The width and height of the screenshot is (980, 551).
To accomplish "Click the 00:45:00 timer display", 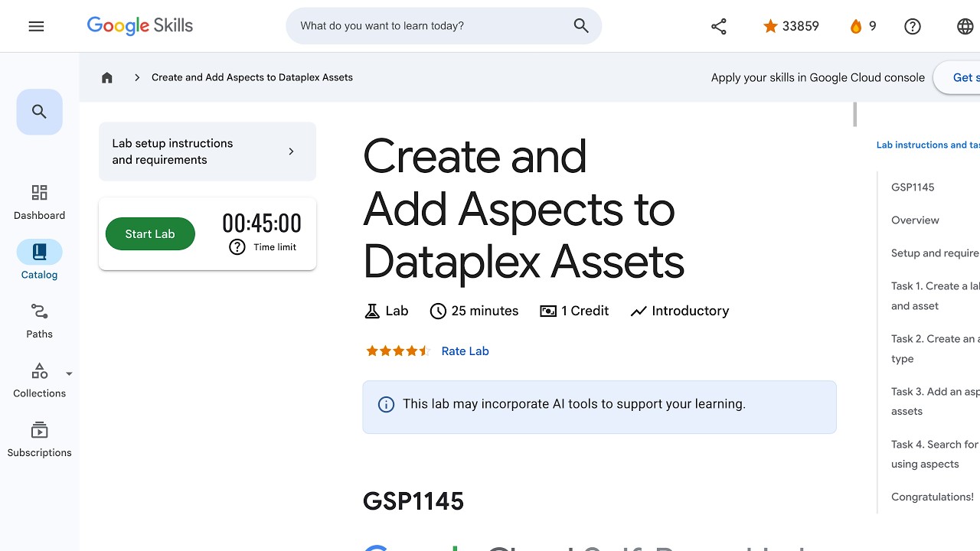I will click(262, 223).
